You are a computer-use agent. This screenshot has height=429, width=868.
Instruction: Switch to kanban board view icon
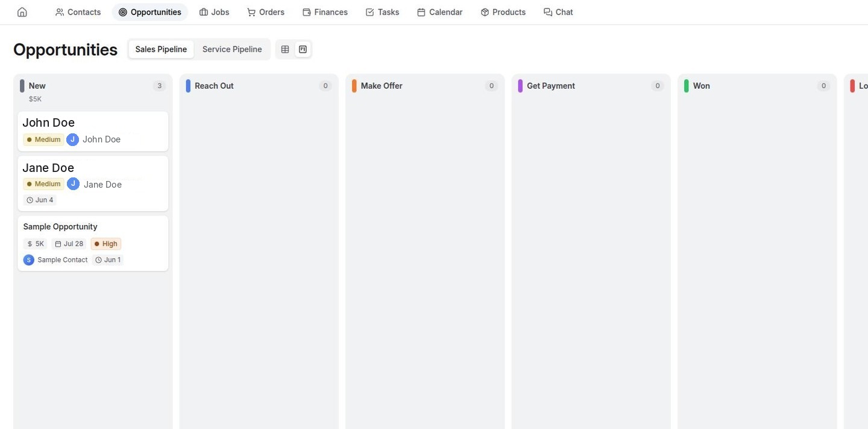(x=303, y=49)
